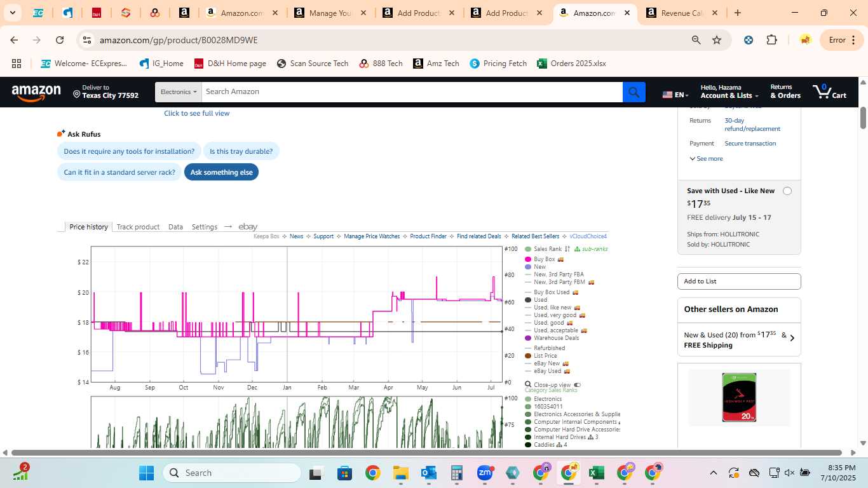Open Excel from the taskbar

[596, 473]
